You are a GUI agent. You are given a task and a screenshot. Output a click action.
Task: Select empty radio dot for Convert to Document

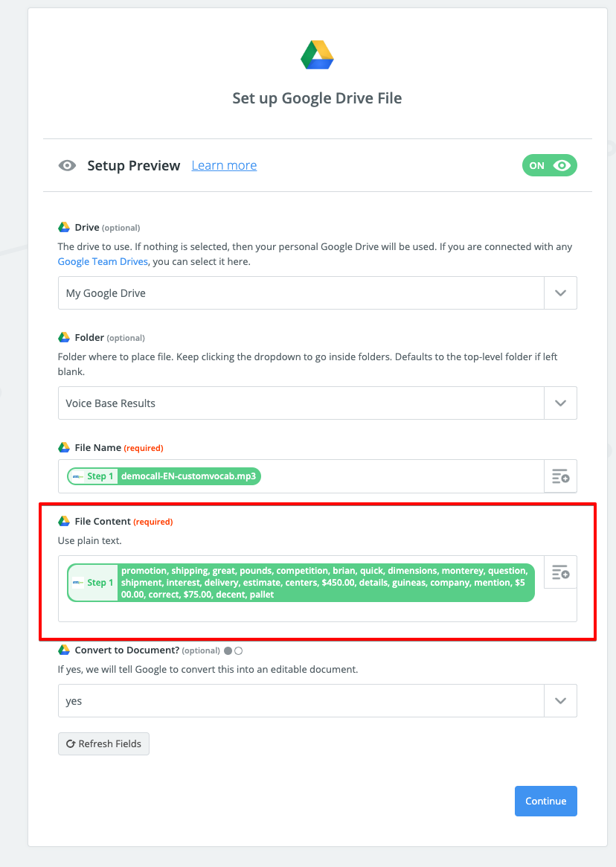click(239, 650)
